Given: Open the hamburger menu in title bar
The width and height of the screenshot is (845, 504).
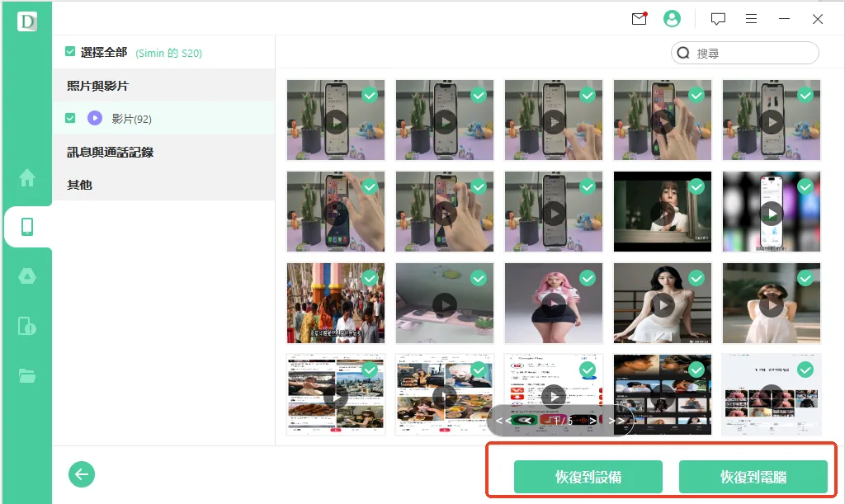Looking at the screenshot, I should (751, 19).
